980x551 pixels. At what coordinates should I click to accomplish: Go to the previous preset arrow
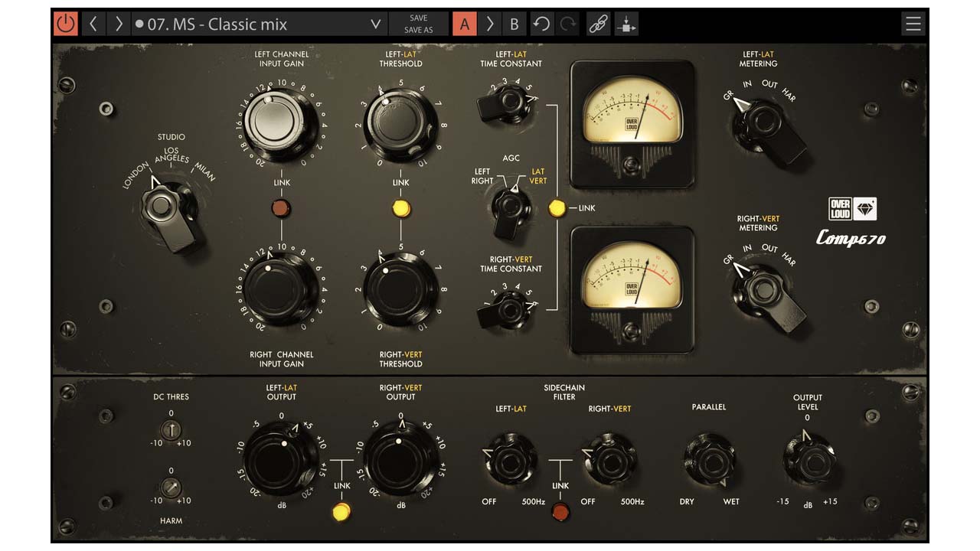pyautogui.click(x=93, y=24)
